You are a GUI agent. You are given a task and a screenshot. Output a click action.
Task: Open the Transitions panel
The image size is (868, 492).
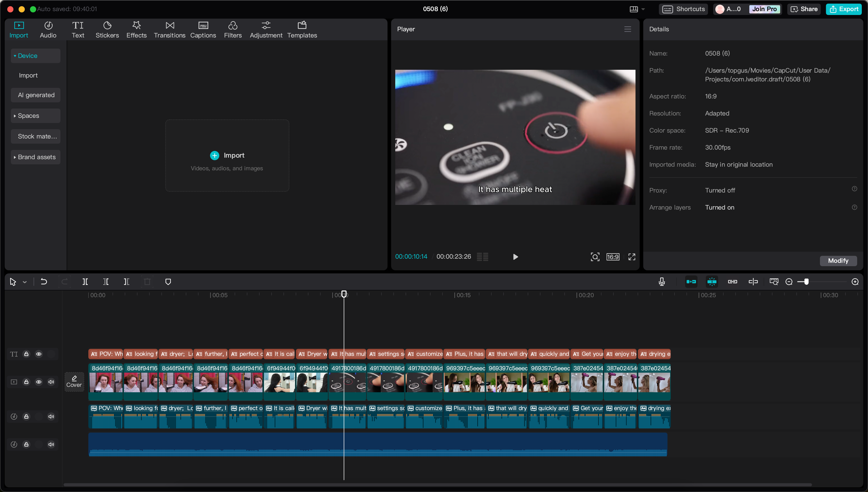click(169, 29)
